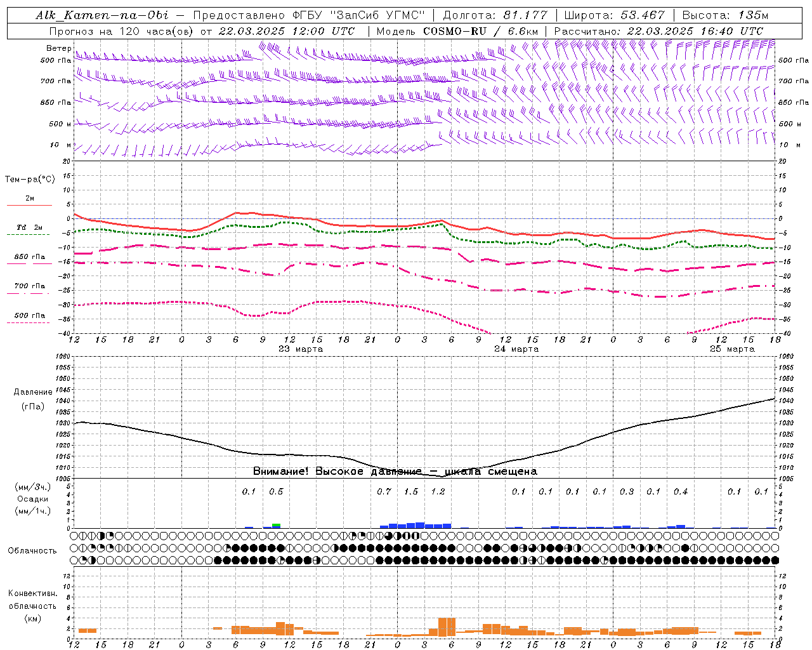Screen dimensions: 812x650
Task: Click the station title "Alk_Kamen-na-Obi"
Action: 102,15
